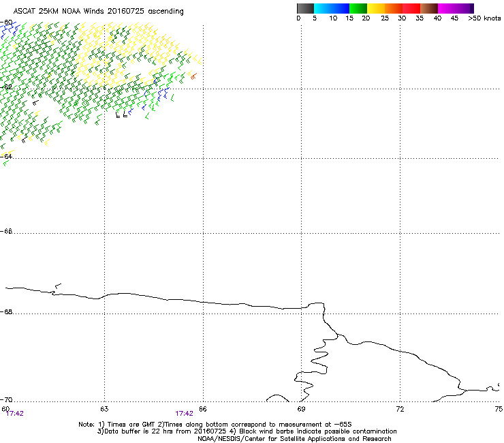
Task: Click the '-68' latitude label
Action: point(6,311)
